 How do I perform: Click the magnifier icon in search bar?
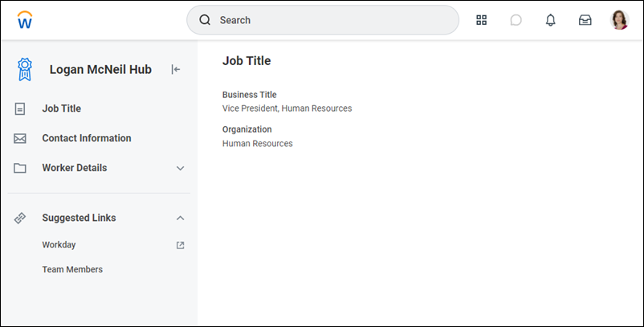click(205, 20)
